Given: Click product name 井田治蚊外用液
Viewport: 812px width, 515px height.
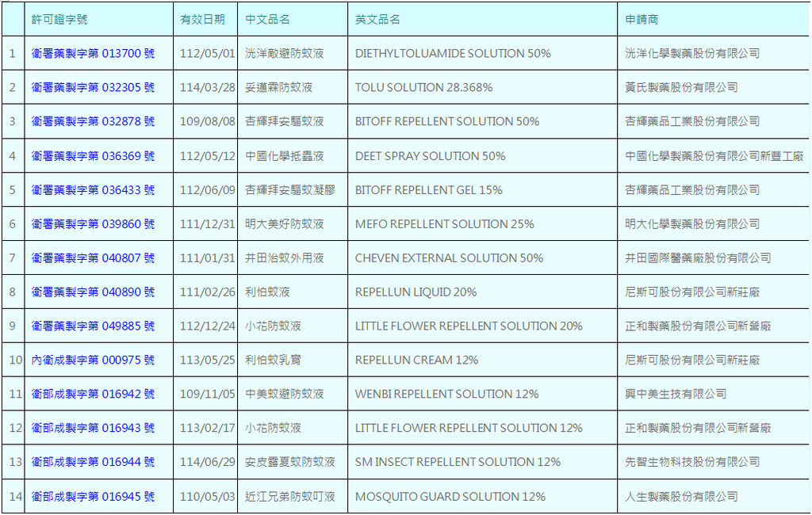Looking at the screenshot, I should (285, 257).
